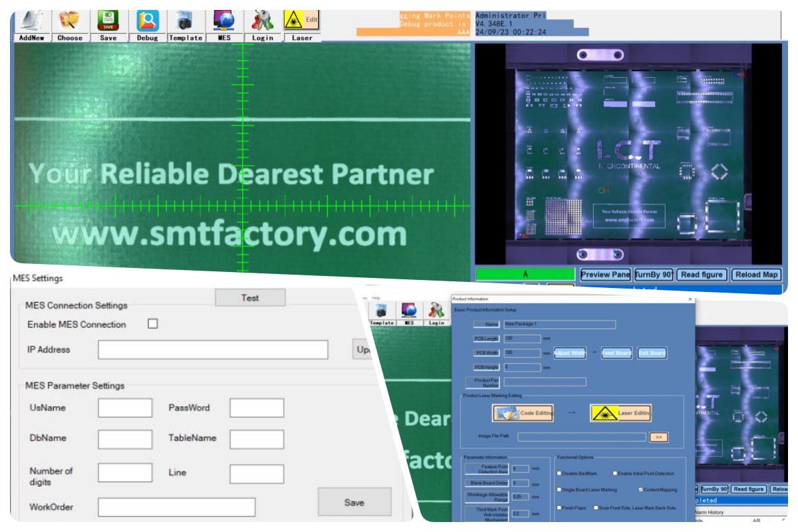Click the Feed Board button
The image size is (798, 532).
click(616, 353)
